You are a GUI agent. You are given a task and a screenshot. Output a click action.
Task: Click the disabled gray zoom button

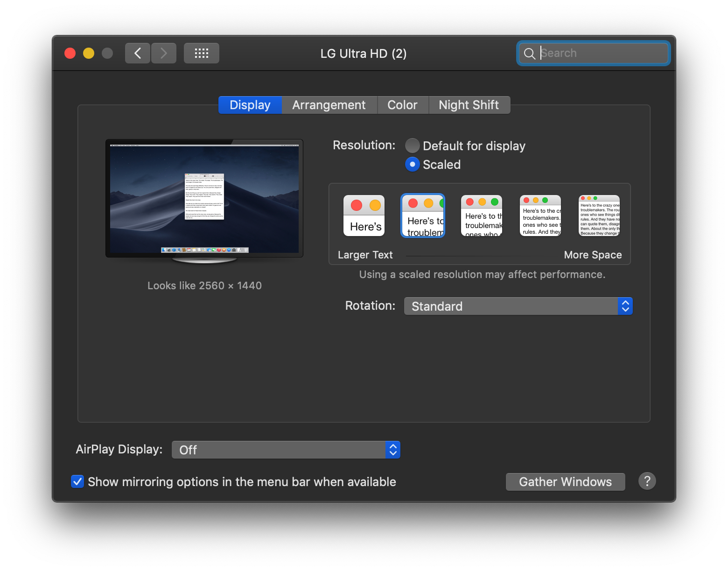pyautogui.click(x=107, y=53)
